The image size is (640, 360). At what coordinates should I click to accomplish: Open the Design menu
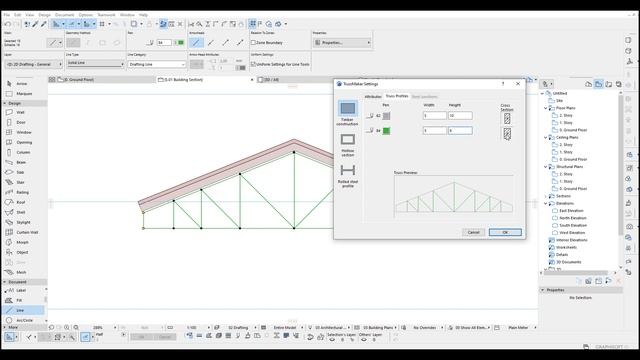[x=44, y=15]
